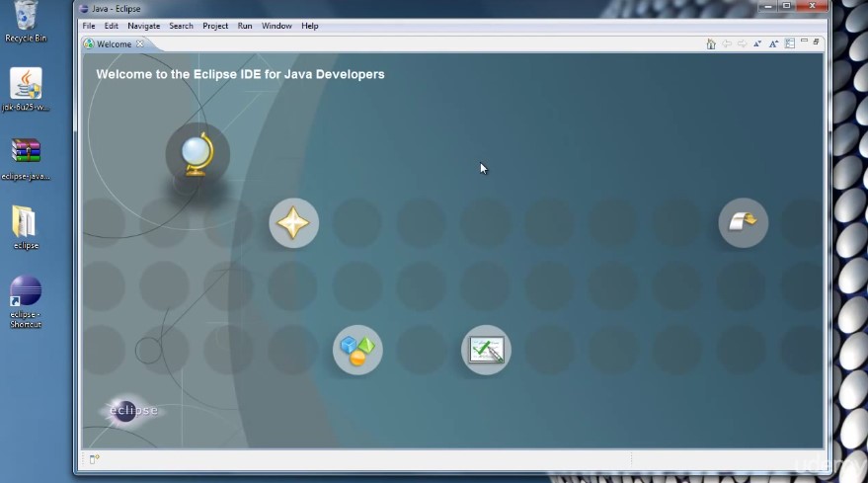868x483 pixels.
Task: Open the Overview globe icon
Action: [x=197, y=153]
